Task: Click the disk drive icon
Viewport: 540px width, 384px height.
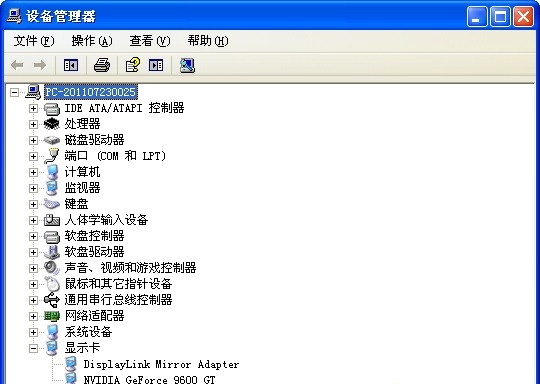Action: coord(52,140)
